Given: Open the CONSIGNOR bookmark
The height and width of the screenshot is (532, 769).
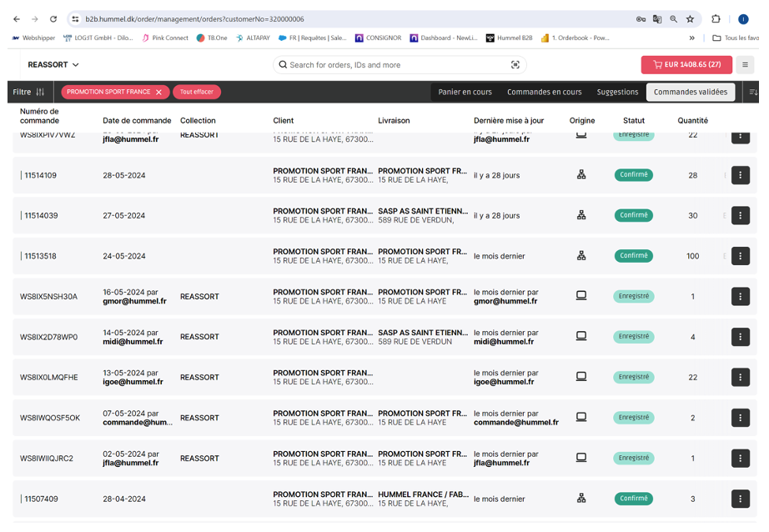Looking at the screenshot, I should [378, 38].
